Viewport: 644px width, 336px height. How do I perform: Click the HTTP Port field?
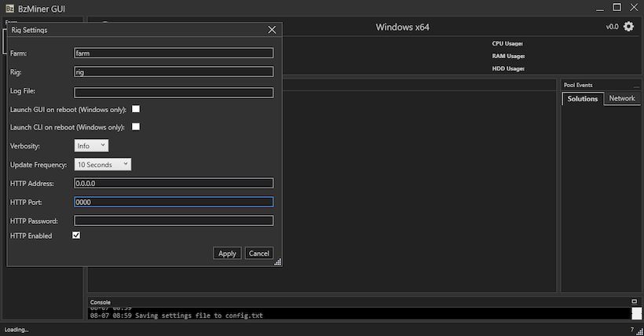(174, 202)
